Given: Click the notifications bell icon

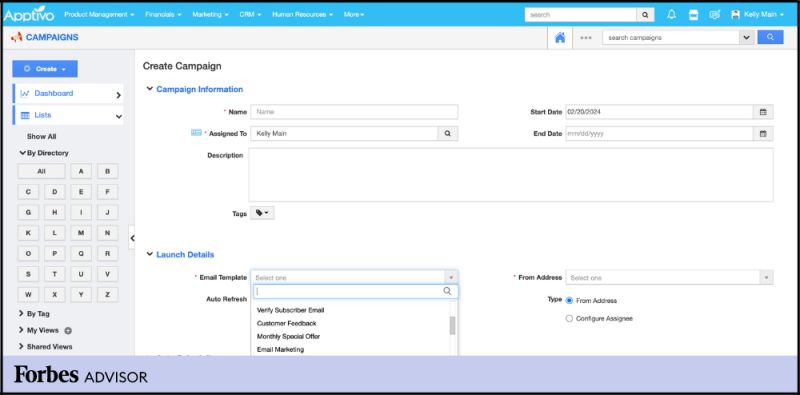Looking at the screenshot, I should (x=671, y=15).
